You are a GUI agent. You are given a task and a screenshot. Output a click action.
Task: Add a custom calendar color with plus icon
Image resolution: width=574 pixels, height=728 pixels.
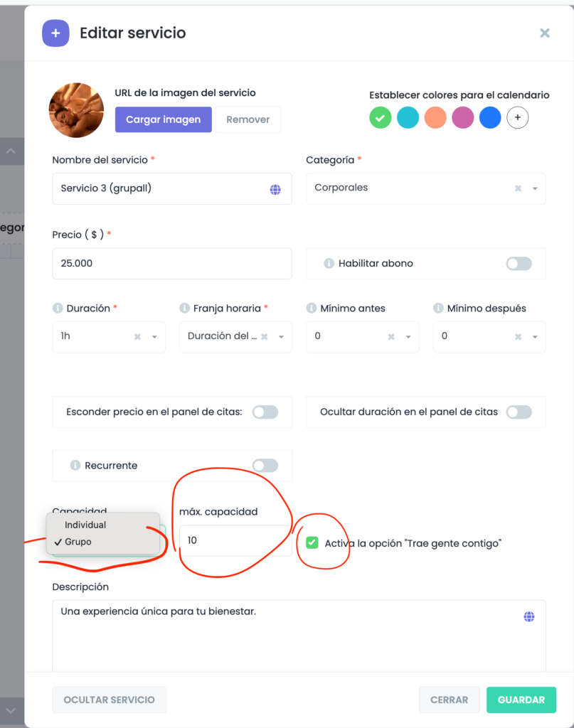click(518, 118)
